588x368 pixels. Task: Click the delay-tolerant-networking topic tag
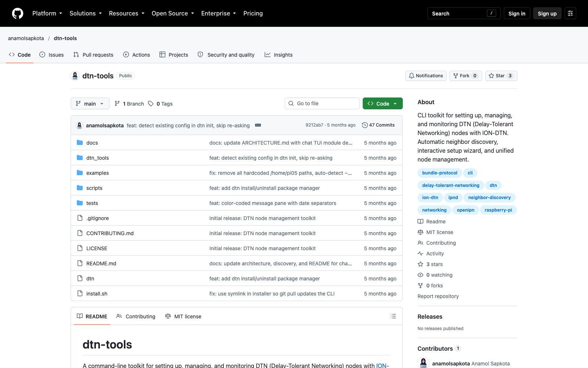[451, 185]
